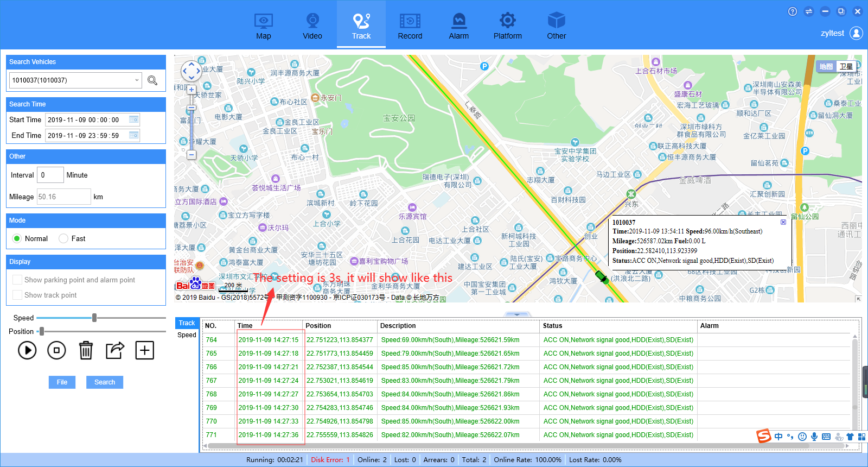The width and height of the screenshot is (868, 467).
Task: Select Normal mode radio button
Action: [17, 238]
